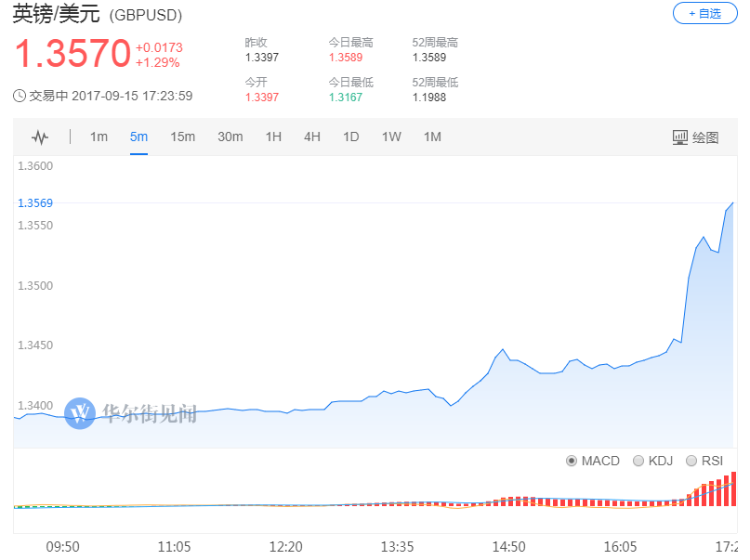This screenshot has height=560, width=750.
Task: Show the 1M monthly chart
Action: (x=432, y=137)
